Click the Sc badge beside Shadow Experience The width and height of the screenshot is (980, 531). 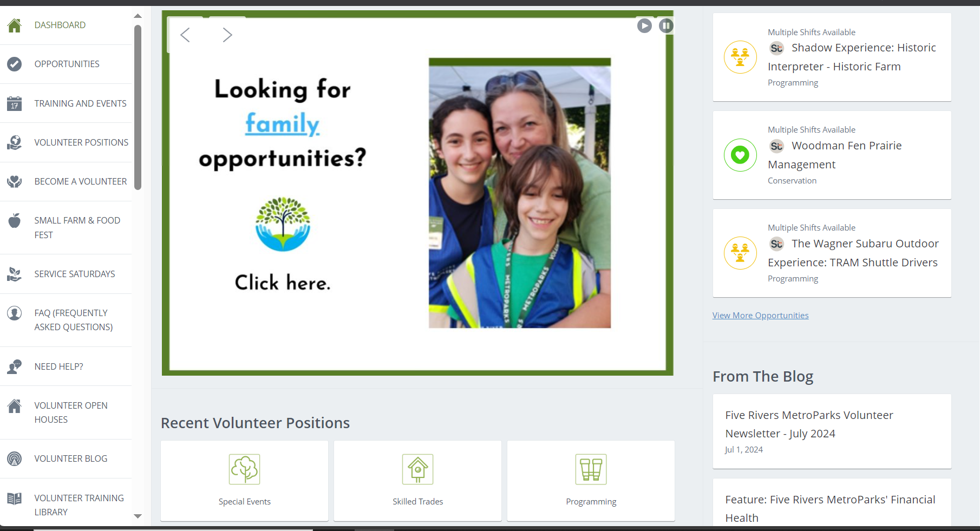click(x=776, y=48)
